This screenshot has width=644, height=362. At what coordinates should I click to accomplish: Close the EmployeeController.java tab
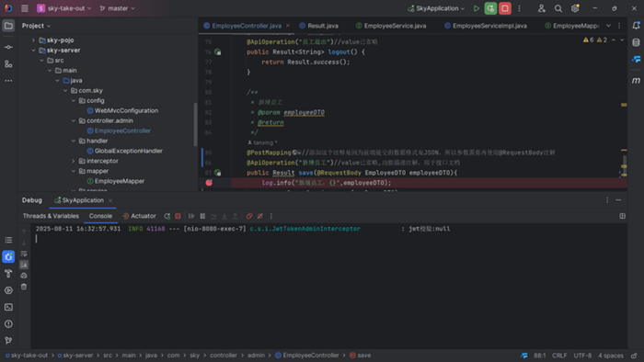pos(288,26)
